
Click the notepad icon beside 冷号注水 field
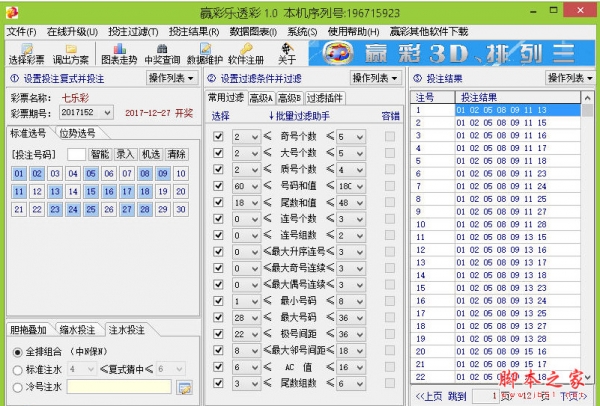184,388
